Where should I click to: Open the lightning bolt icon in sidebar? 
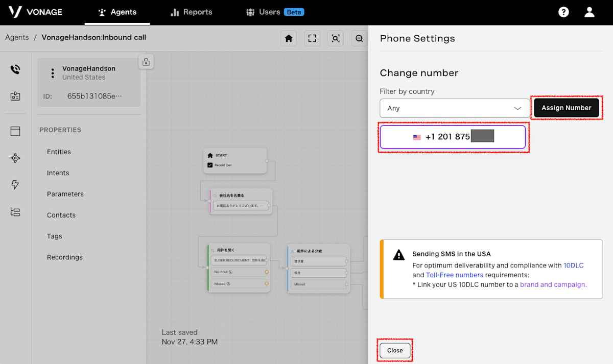pyautogui.click(x=15, y=185)
